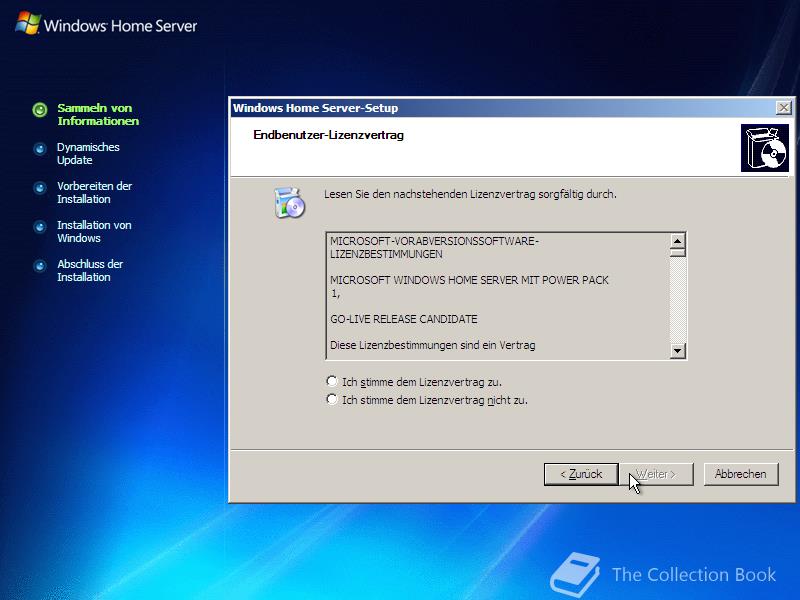800x600 pixels.
Task: Click the 'Weiter >' button
Action: point(656,474)
